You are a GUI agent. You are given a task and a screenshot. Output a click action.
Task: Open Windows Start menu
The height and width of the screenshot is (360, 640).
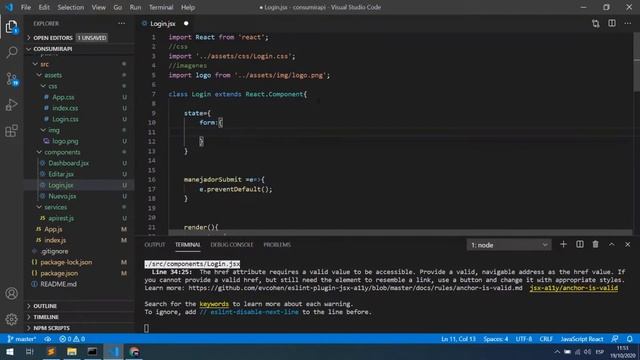9,351
